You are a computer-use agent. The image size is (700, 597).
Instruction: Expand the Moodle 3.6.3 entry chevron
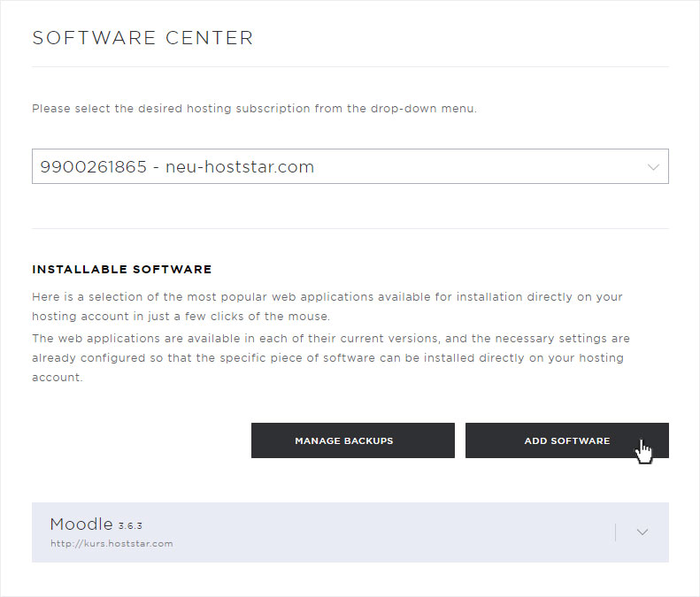642,532
